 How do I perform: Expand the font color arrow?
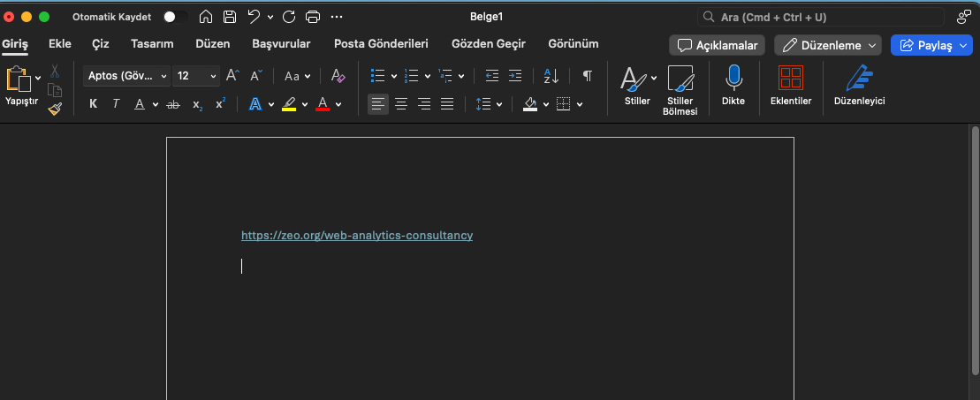[x=338, y=105]
